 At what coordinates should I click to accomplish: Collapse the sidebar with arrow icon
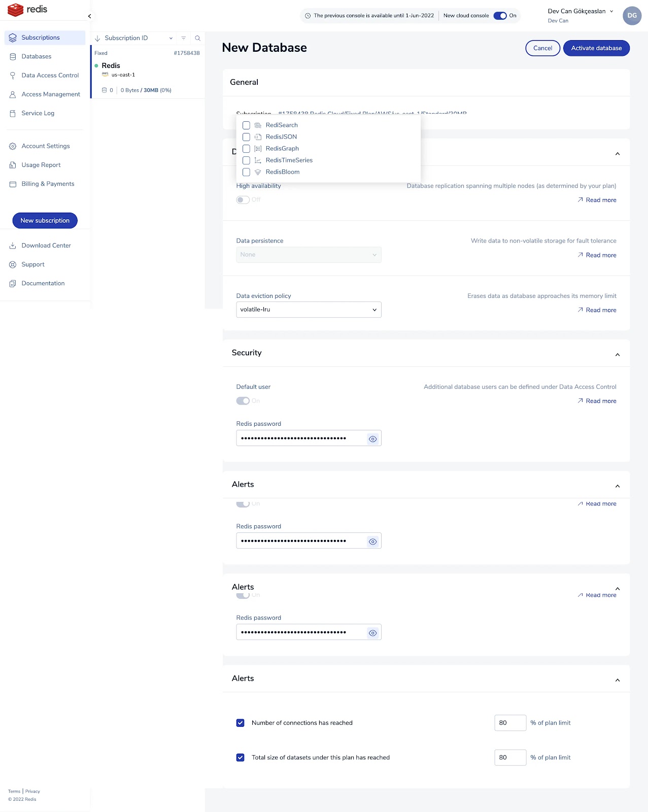(x=89, y=16)
